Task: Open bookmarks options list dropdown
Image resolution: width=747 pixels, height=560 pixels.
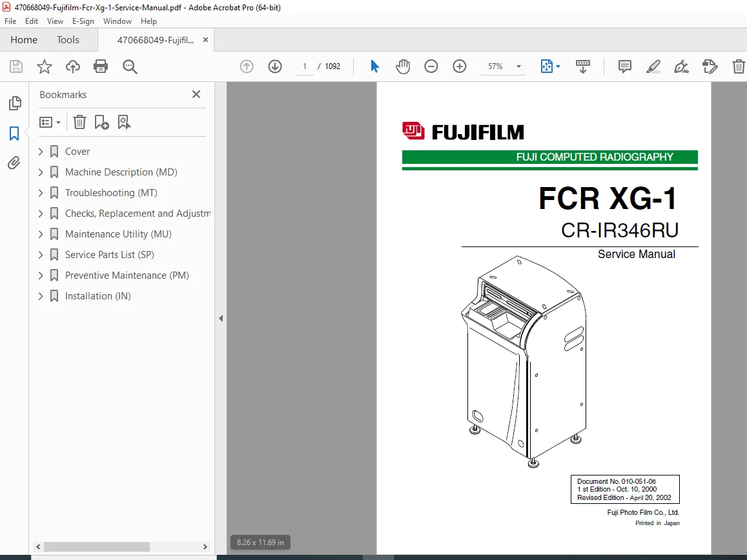Action: click(x=50, y=123)
